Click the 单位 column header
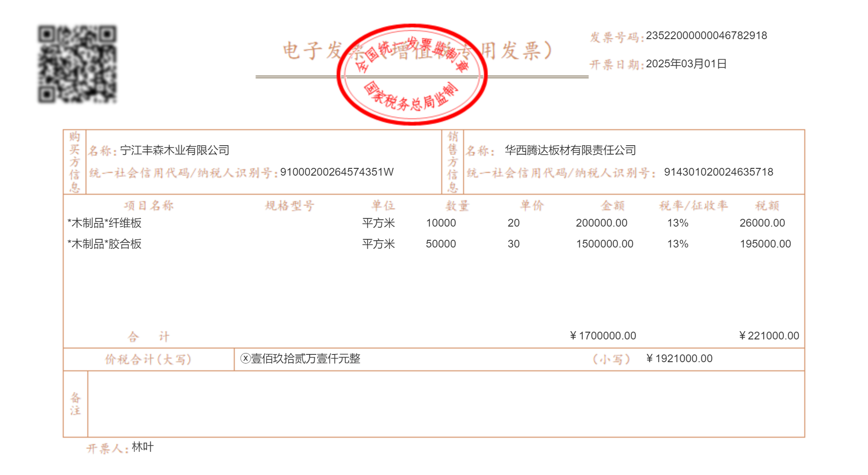Screen dimensions: 868x475 click(x=383, y=206)
